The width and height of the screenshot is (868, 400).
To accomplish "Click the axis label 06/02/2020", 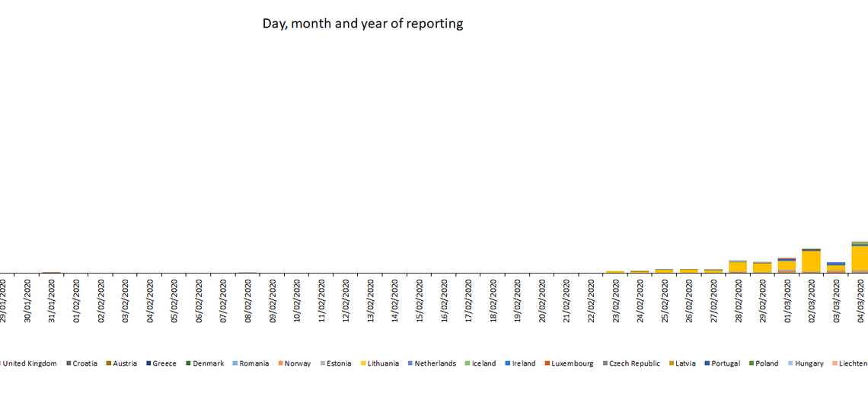I will [199, 301].
